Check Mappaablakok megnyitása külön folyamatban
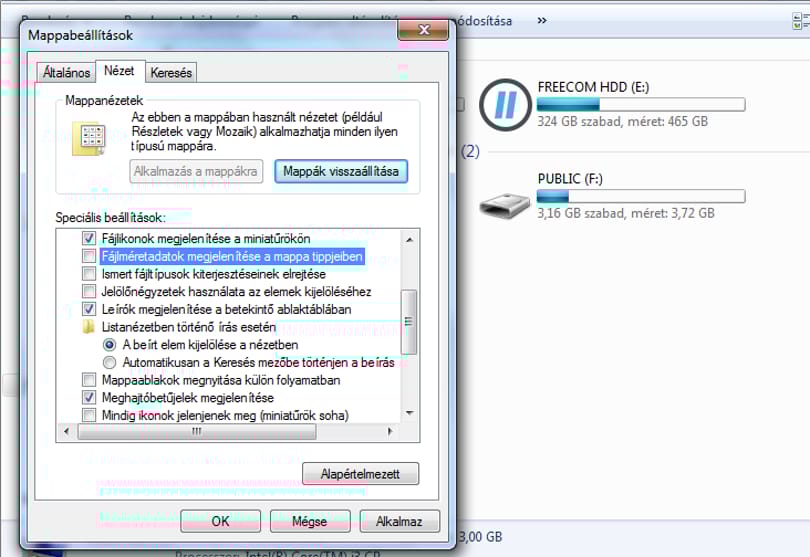810x557 pixels. [89, 380]
